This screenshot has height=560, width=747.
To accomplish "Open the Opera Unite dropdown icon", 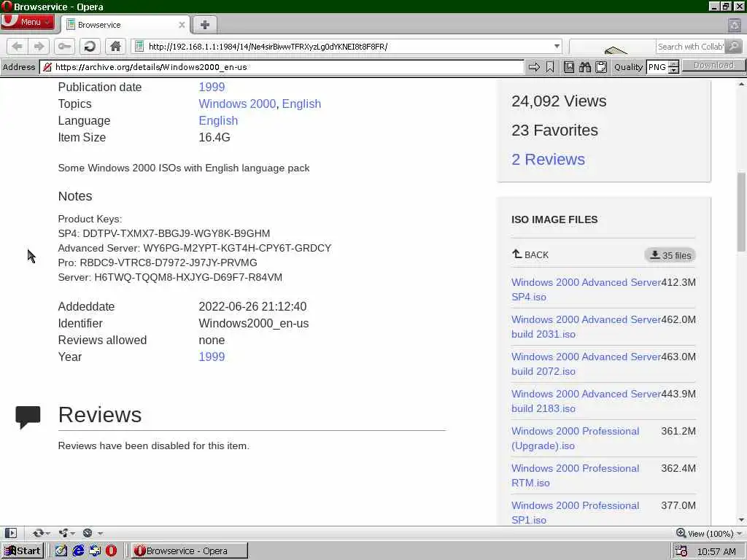I will [66, 533].
